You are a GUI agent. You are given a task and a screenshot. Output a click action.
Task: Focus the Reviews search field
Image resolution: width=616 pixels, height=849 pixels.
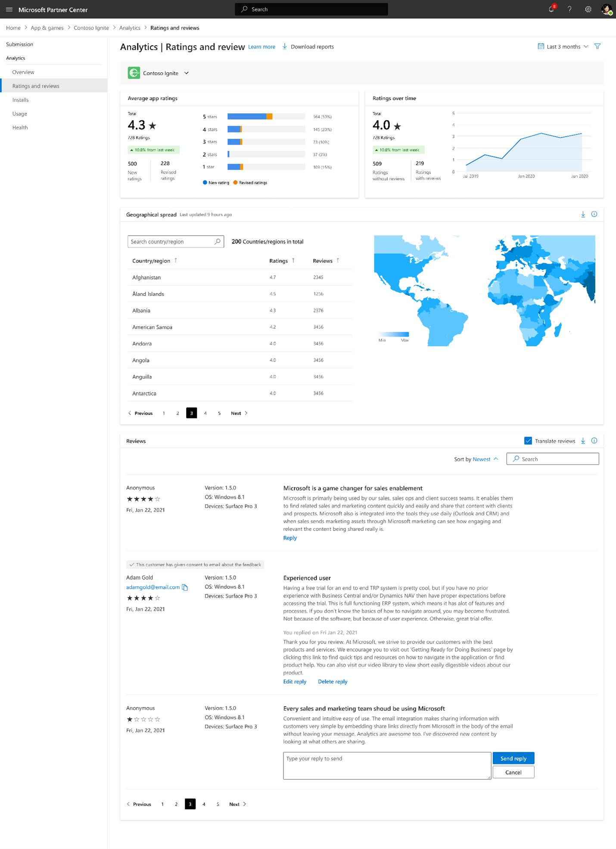tap(553, 459)
